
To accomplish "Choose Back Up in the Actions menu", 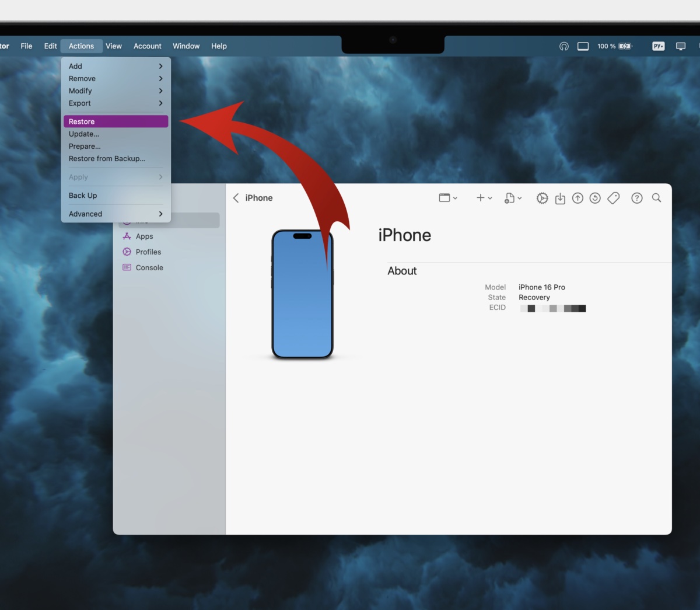I will point(116,196).
